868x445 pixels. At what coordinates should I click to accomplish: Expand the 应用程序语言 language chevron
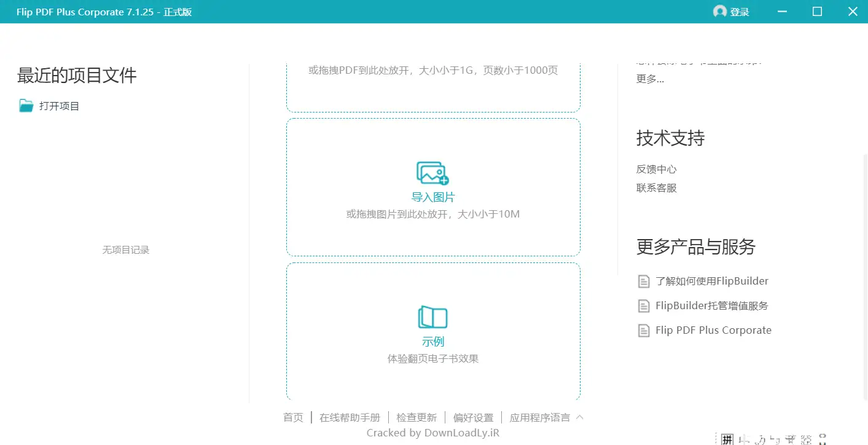579,417
